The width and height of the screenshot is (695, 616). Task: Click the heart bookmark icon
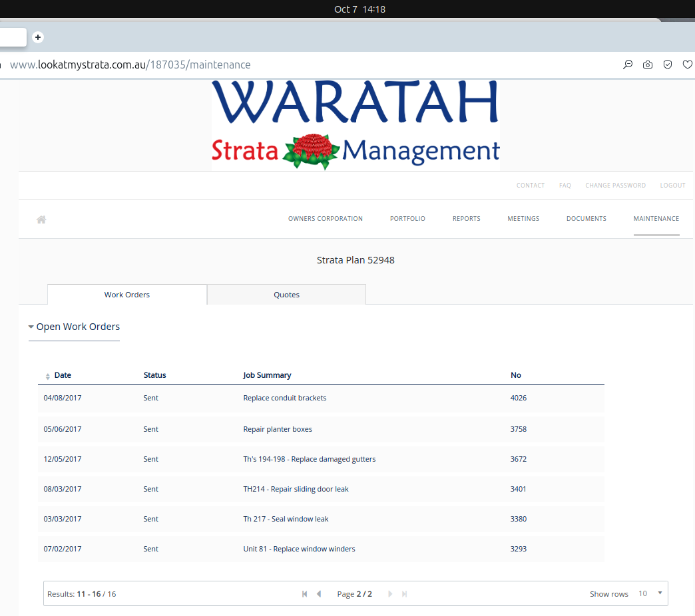[688, 65]
